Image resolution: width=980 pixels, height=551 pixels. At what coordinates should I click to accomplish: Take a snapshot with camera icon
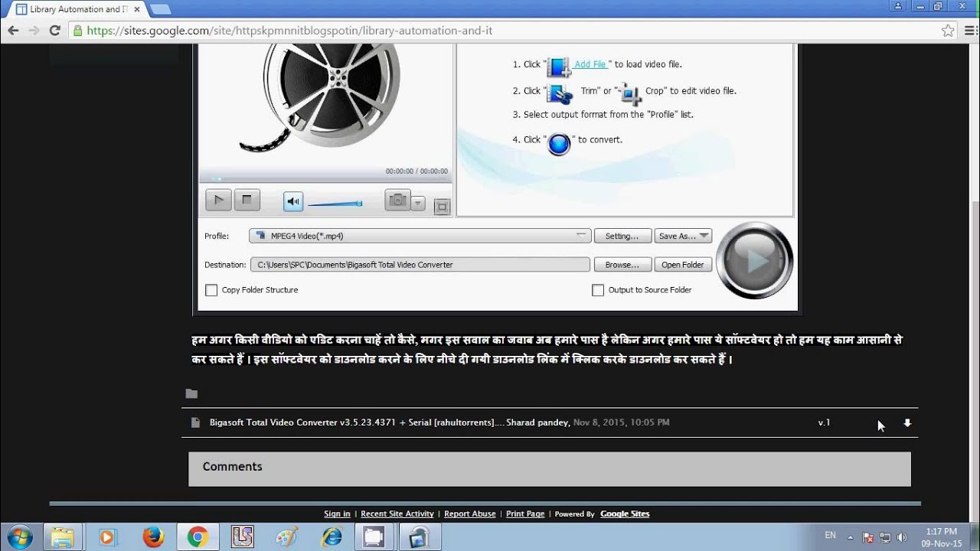coord(397,201)
